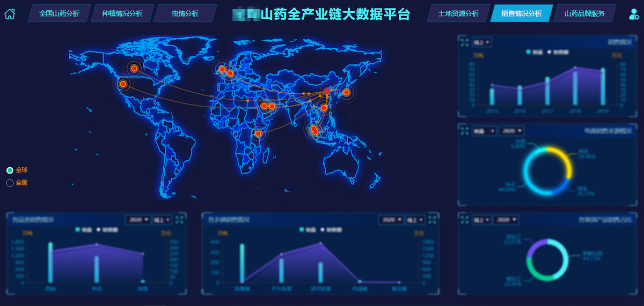
Task: Open 销量 dropdown in yellow-blue donut panel
Action: pyautogui.click(x=484, y=131)
